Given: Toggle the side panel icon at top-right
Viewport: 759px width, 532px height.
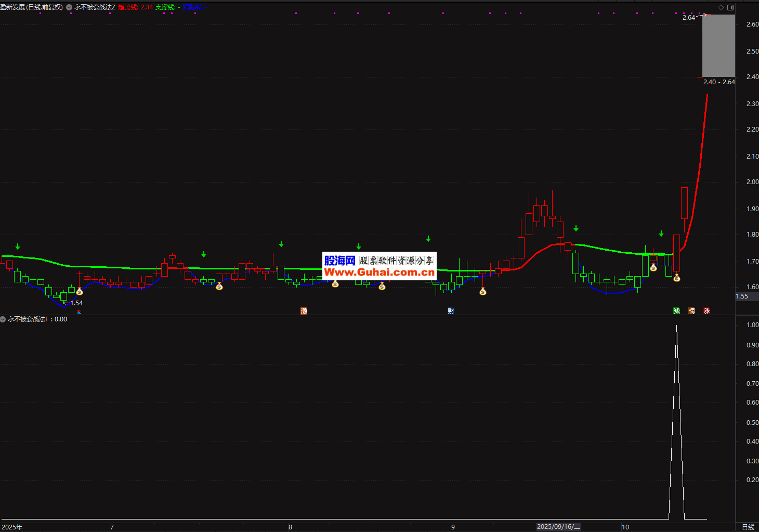Looking at the screenshot, I should point(730,7).
